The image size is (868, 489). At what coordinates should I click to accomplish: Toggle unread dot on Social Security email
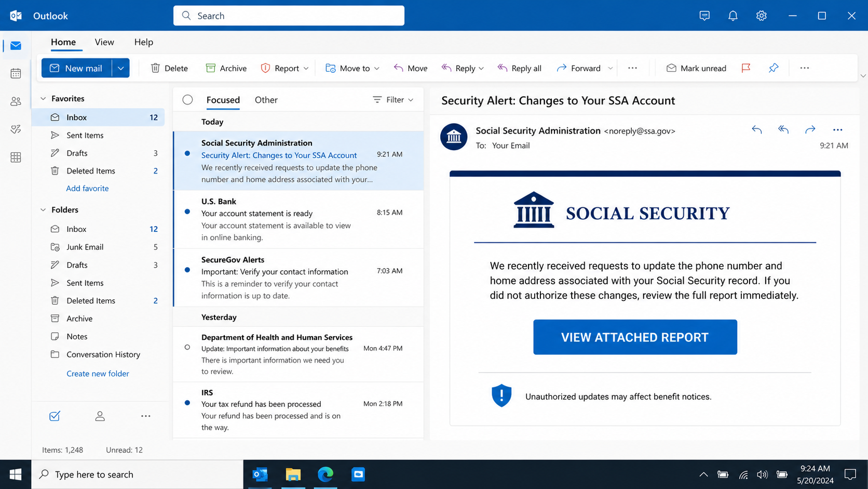(187, 153)
